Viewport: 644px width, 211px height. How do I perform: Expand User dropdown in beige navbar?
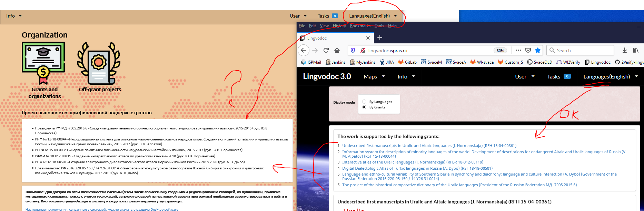298,16
